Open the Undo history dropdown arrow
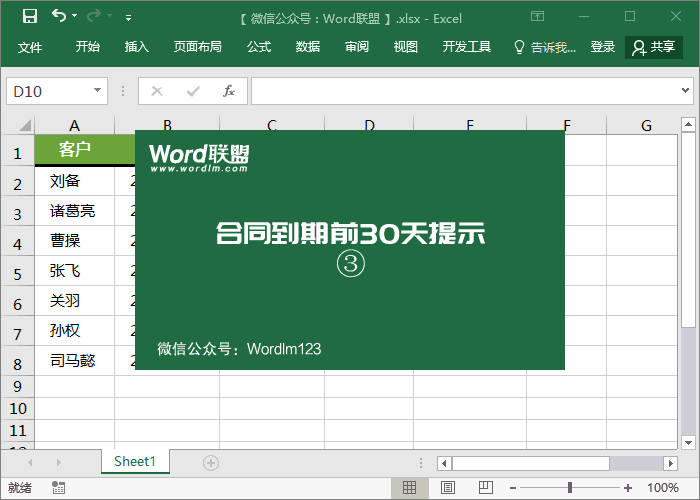The width and height of the screenshot is (700, 500). (75, 16)
